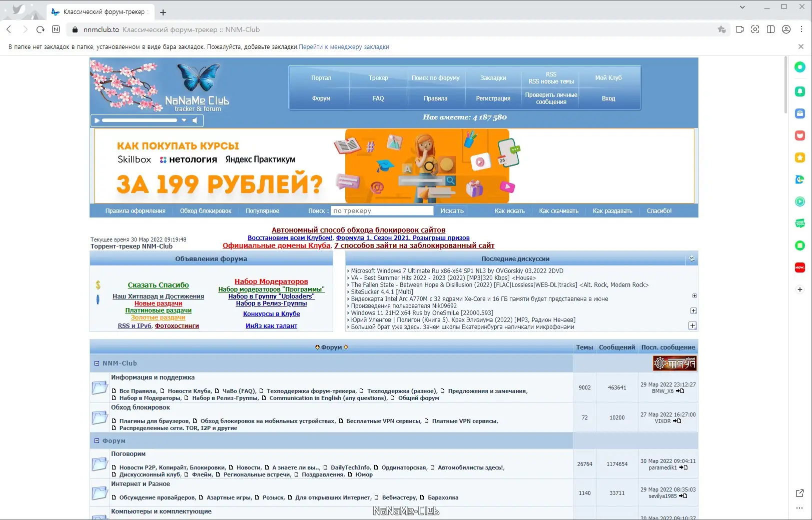Open Поиск по форуму menu item
812x520 pixels.
[x=435, y=78]
